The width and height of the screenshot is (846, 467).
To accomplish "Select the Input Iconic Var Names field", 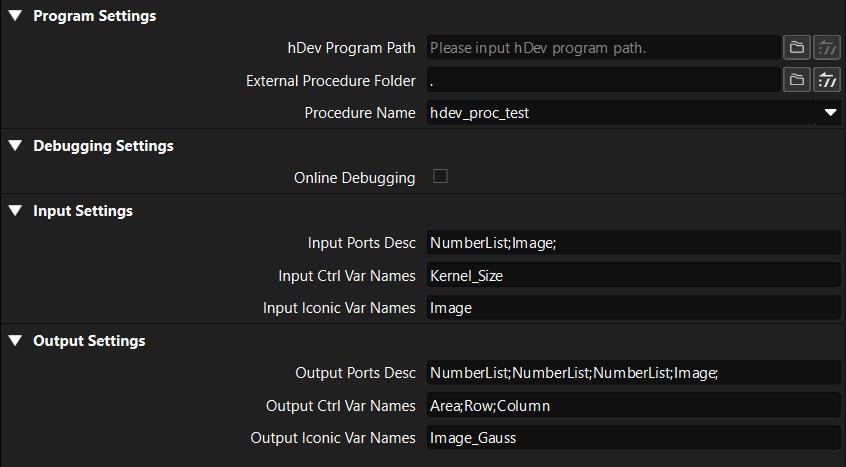I will point(632,308).
